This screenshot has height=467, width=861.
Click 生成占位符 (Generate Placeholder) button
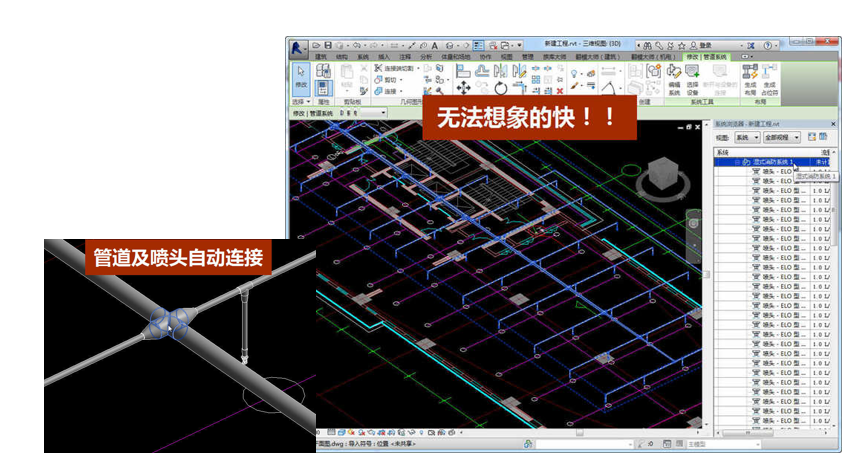(770, 79)
